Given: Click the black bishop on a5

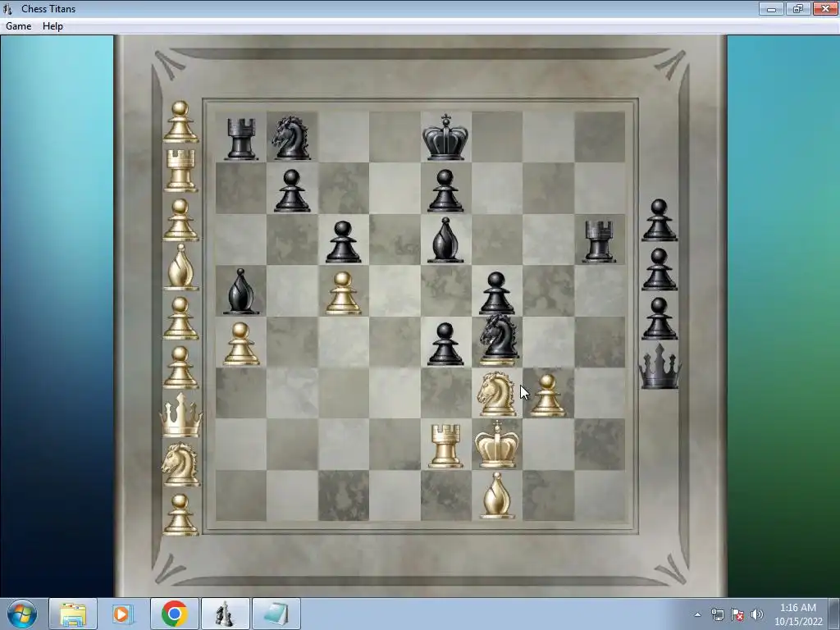Looking at the screenshot, I should pyautogui.click(x=241, y=291).
